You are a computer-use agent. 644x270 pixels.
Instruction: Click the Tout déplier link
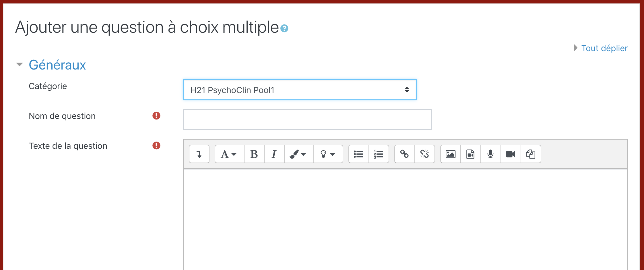(x=604, y=48)
